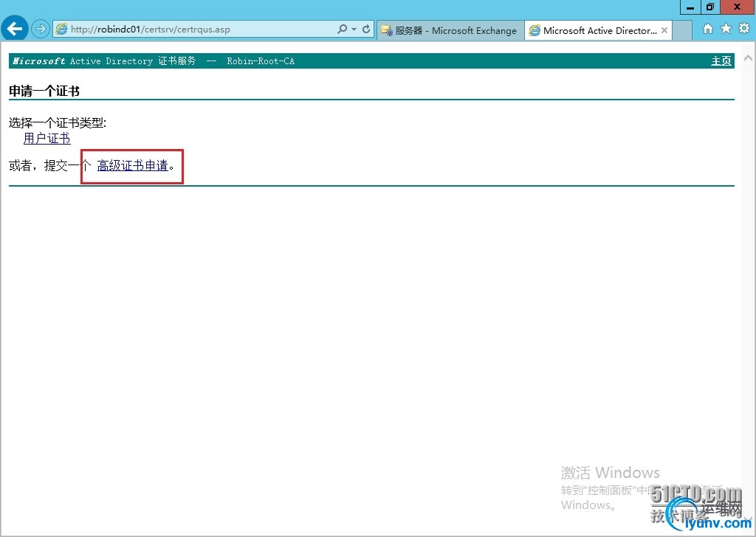Click the 主页 link in the banner
The image size is (756, 537).
coord(721,61)
